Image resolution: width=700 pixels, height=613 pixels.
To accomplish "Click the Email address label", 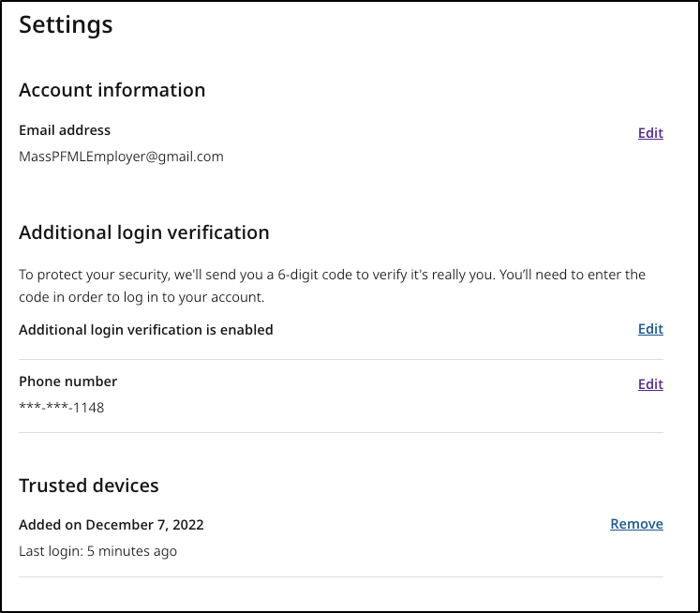I will 65,130.
